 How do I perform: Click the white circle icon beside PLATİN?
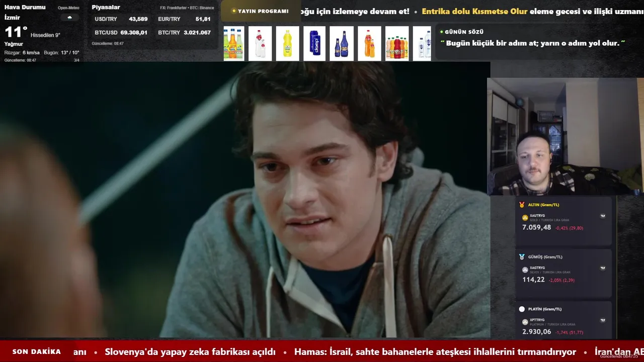coord(522,309)
